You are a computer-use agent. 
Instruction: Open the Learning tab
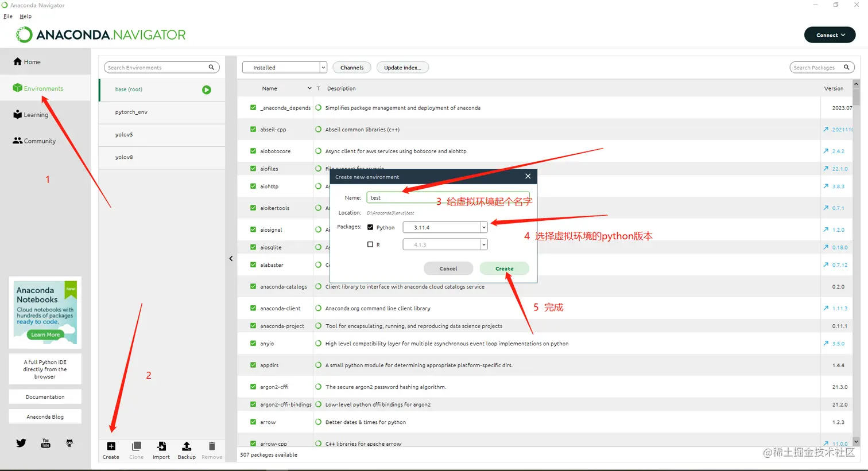(45, 115)
